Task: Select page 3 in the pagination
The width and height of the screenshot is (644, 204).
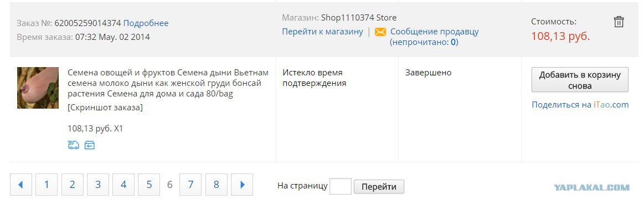Action: point(98,185)
